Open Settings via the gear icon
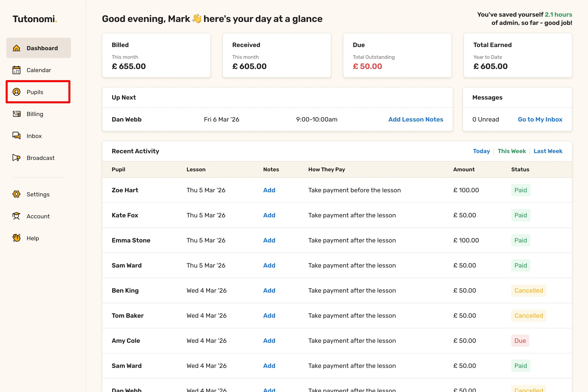Viewport: 588px width, 392px height. (16, 194)
